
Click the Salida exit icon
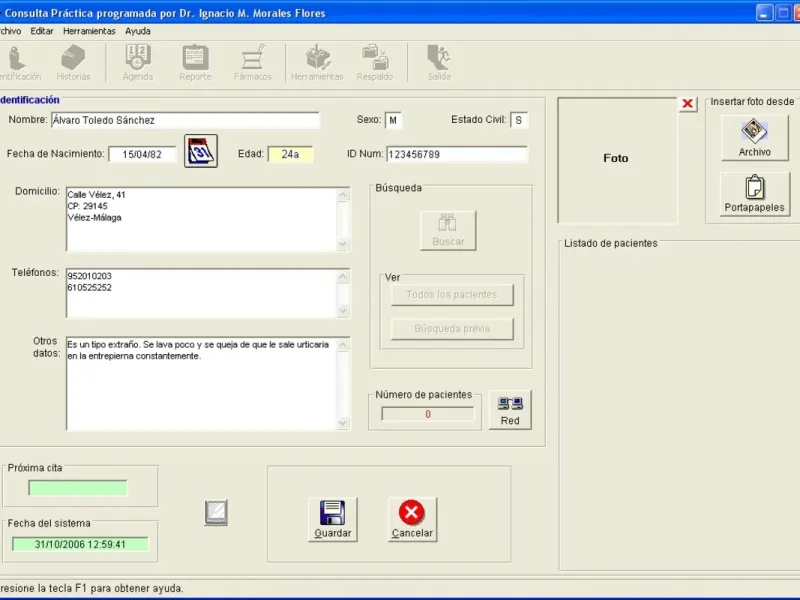click(x=439, y=63)
